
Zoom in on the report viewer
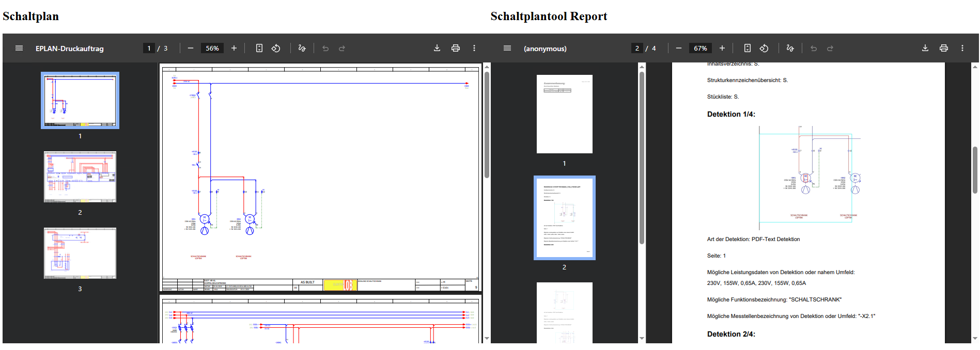tap(722, 48)
